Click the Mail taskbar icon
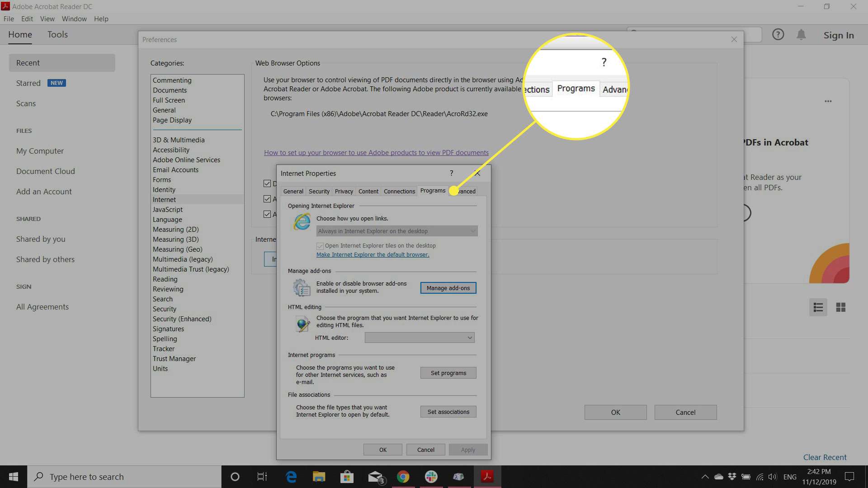The height and width of the screenshot is (488, 868). [375, 477]
